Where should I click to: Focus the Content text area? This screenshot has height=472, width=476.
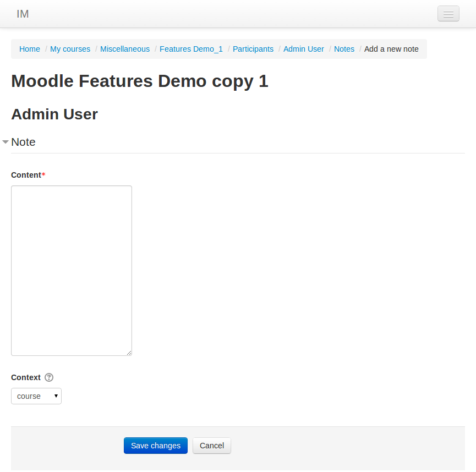pos(72,271)
